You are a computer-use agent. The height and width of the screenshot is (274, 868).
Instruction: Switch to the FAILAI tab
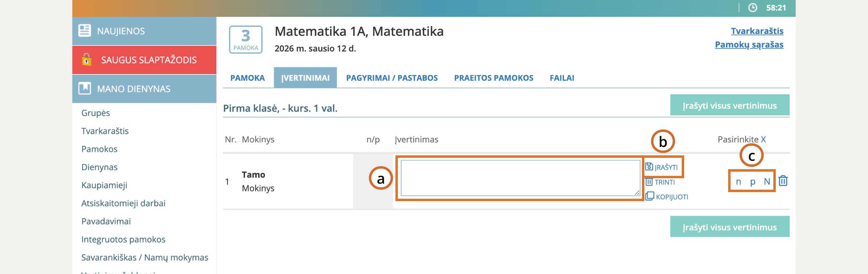pyautogui.click(x=562, y=78)
